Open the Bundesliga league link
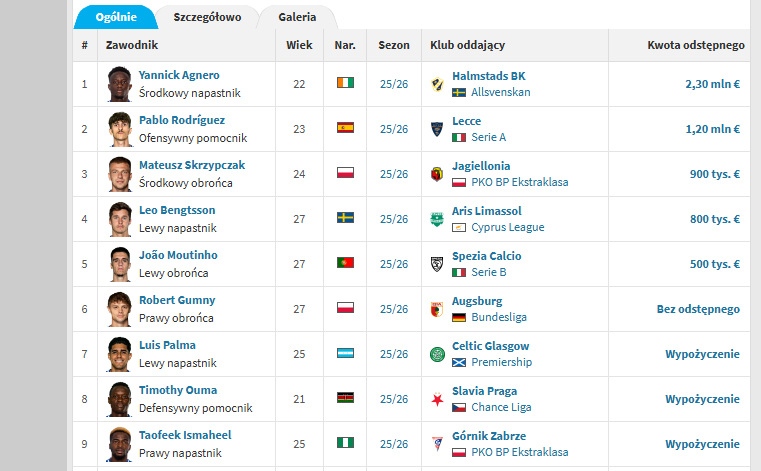This screenshot has width=761, height=471. coord(499,317)
